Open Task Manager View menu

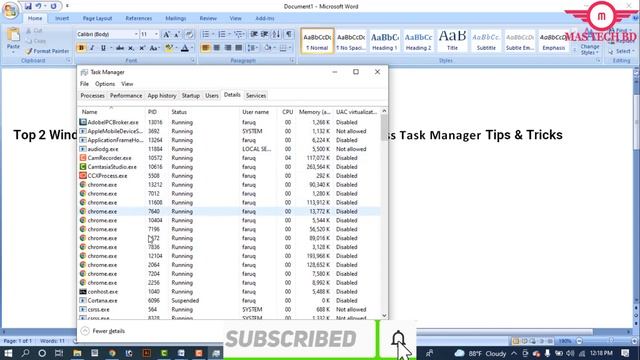click(127, 84)
